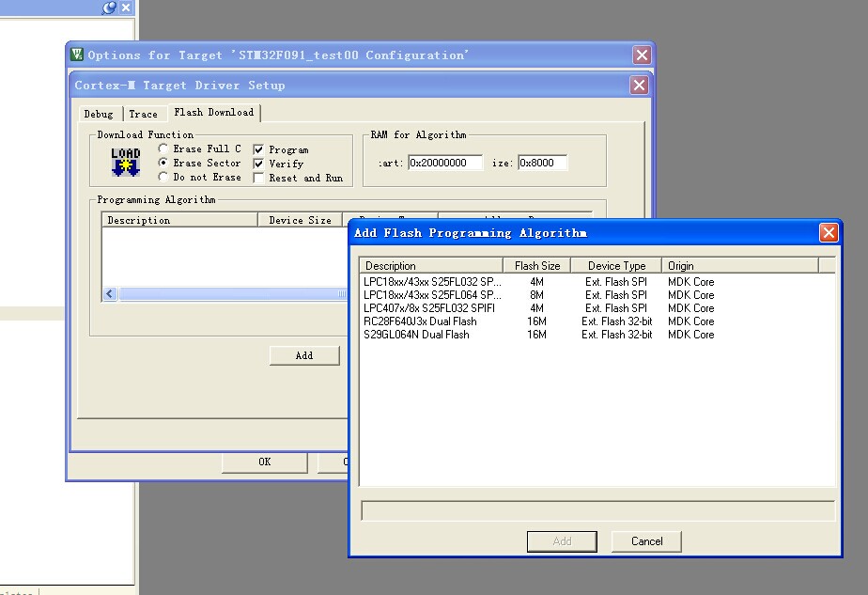868x595 pixels.
Task: Select LPC18xx/43xx S25FL064 SP... algorithm row
Action: click(597, 295)
